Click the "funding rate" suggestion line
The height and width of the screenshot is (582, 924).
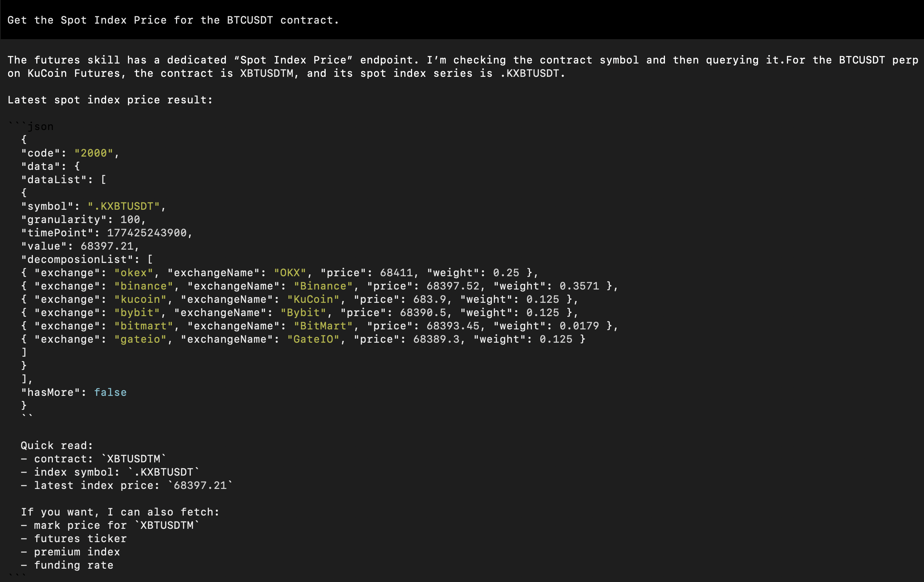(73, 565)
